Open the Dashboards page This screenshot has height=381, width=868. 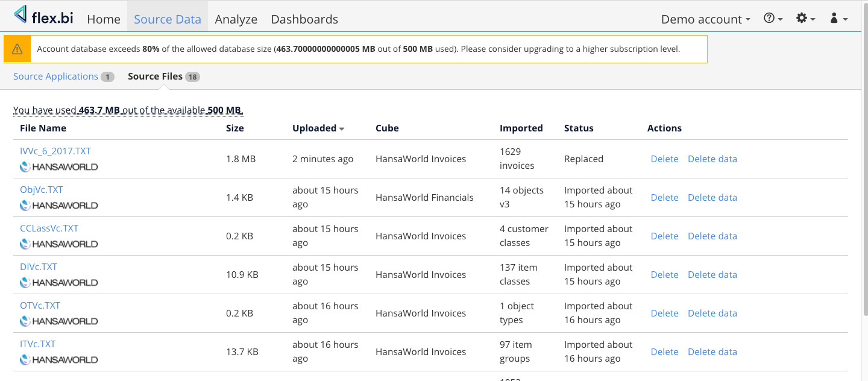[x=304, y=19]
